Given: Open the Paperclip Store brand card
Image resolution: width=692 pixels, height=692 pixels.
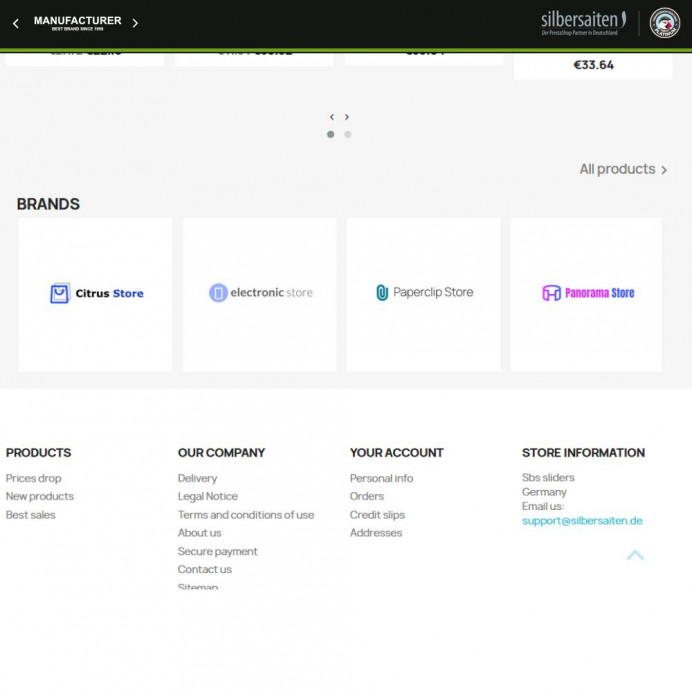Looking at the screenshot, I should click(424, 294).
